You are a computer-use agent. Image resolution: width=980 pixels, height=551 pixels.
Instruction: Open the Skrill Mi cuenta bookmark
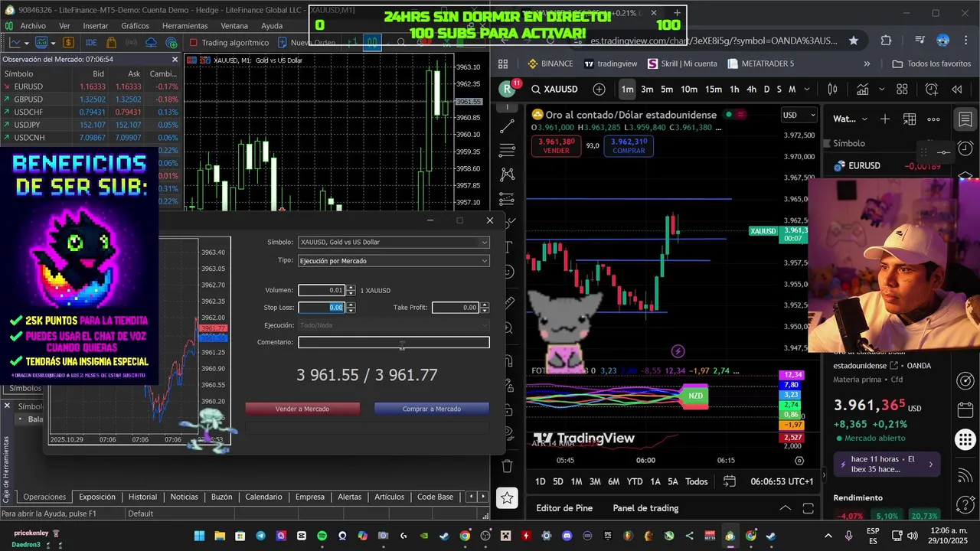point(682,64)
